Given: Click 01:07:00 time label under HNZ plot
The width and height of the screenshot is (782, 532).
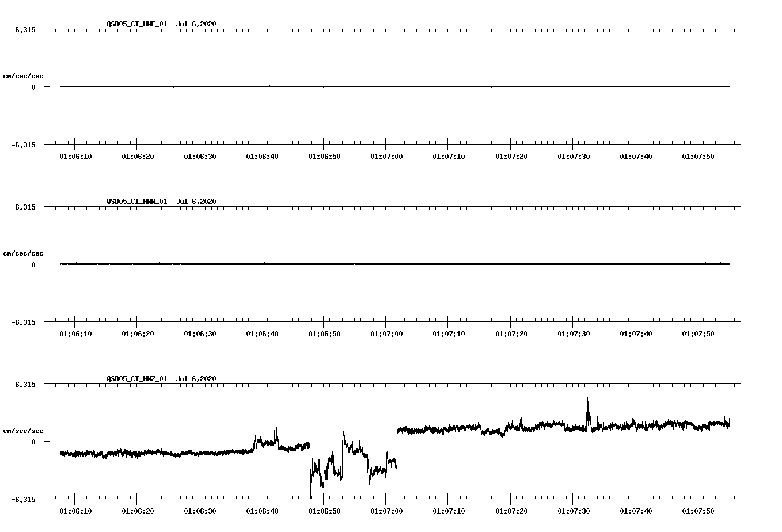Looking at the screenshot, I should pyautogui.click(x=386, y=511).
